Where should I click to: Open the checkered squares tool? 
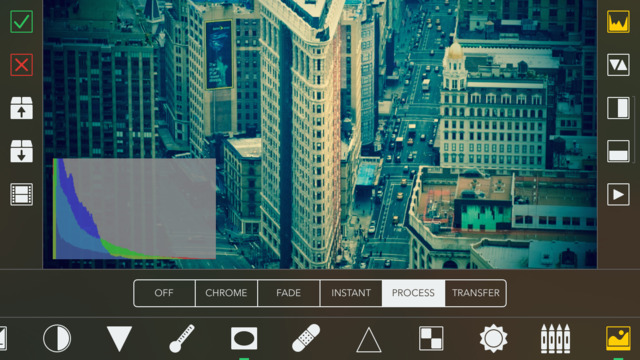pos(431,338)
